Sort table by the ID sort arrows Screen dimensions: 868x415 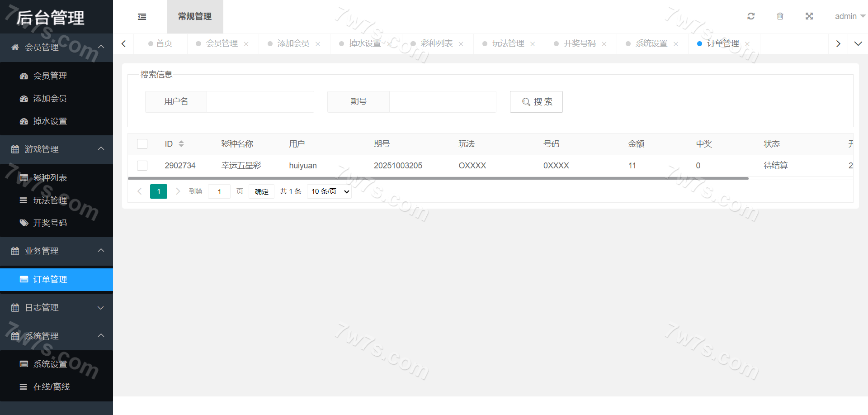[181, 144]
